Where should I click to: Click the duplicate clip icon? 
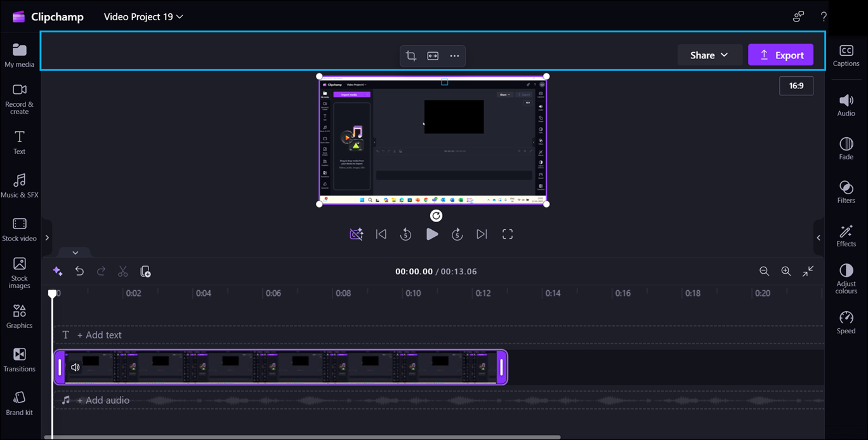coord(145,271)
